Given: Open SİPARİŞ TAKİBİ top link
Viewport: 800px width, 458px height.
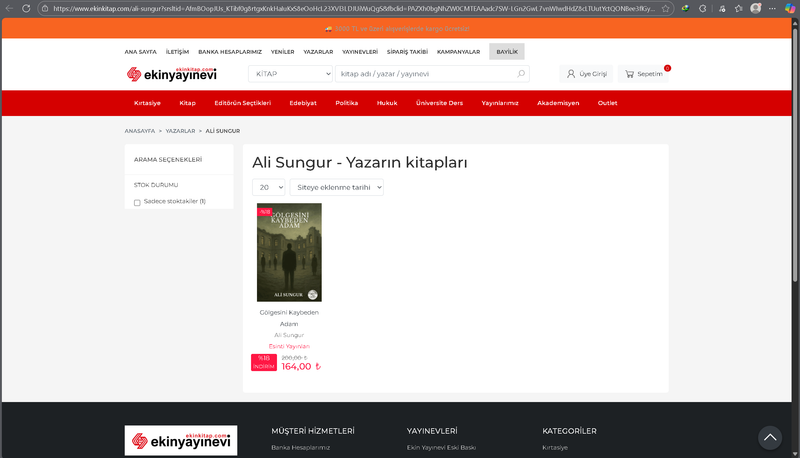Looking at the screenshot, I should coord(407,52).
